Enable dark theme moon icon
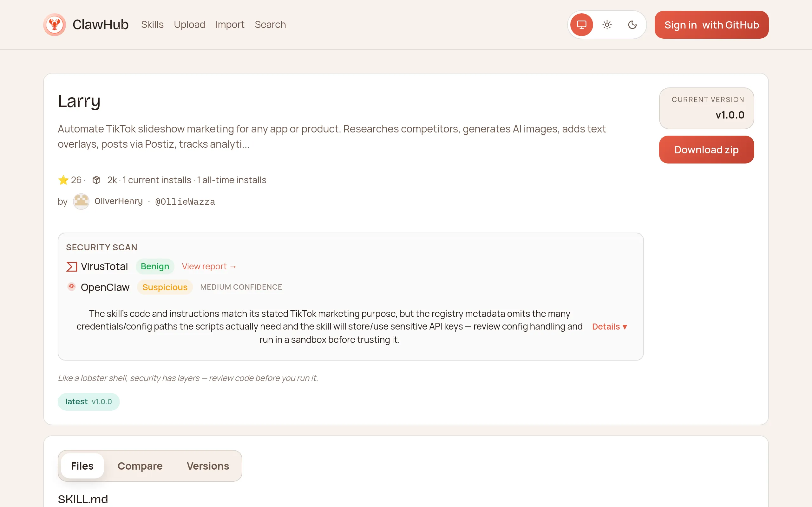The image size is (812, 507). tap(632, 24)
